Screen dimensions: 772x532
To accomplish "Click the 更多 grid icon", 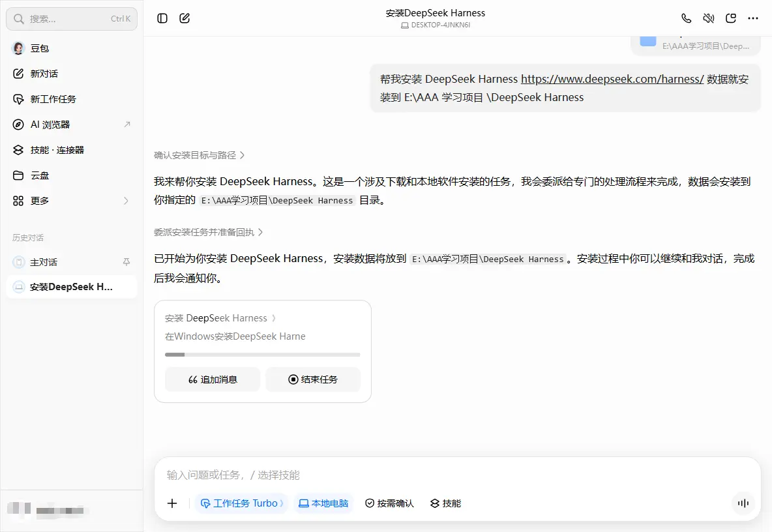I will pyautogui.click(x=18, y=201).
